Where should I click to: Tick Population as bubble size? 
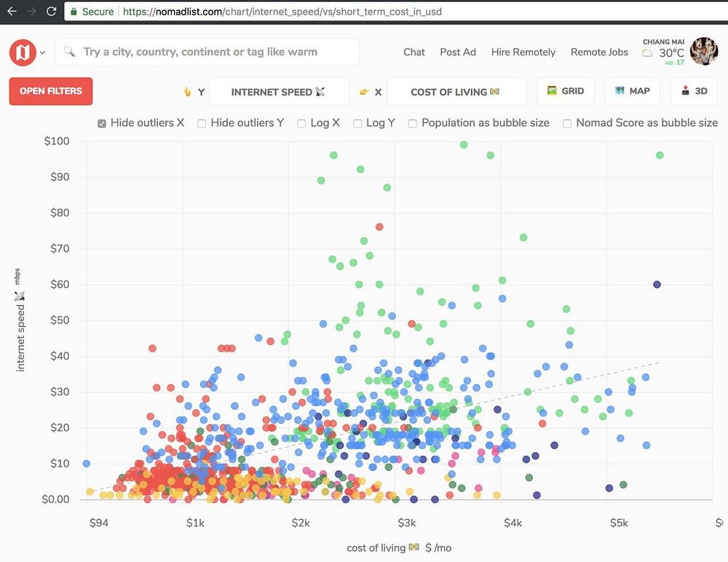[412, 124]
